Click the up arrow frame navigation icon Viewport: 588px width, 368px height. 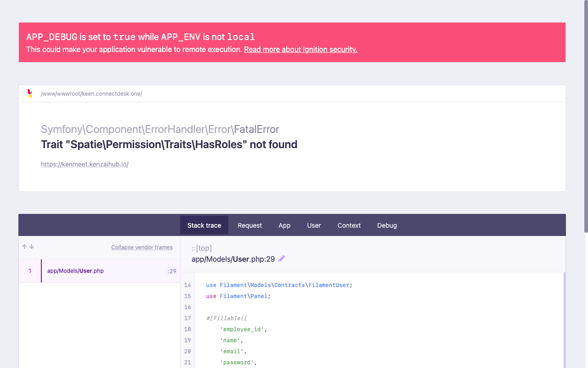24,247
